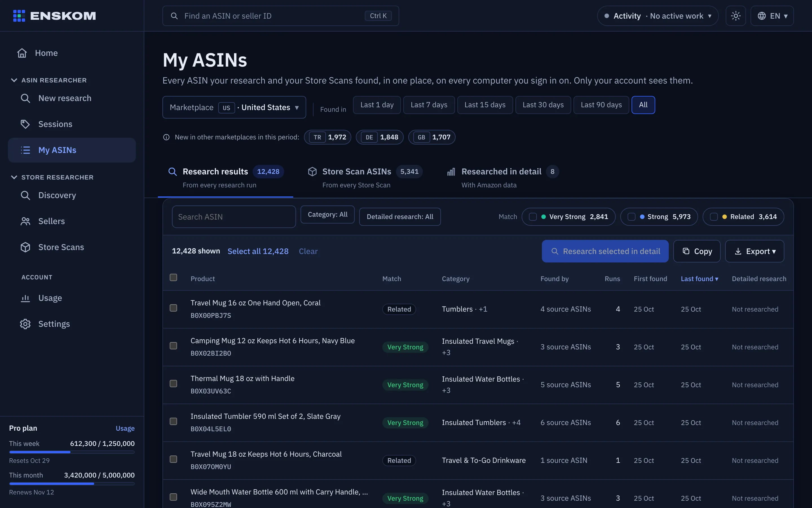Filter by Last 30 days
This screenshot has width=812, height=508.
[543, 105]
